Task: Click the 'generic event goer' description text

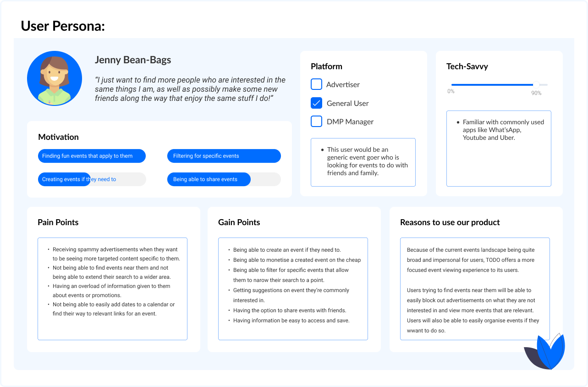Action: pos(367,161)
